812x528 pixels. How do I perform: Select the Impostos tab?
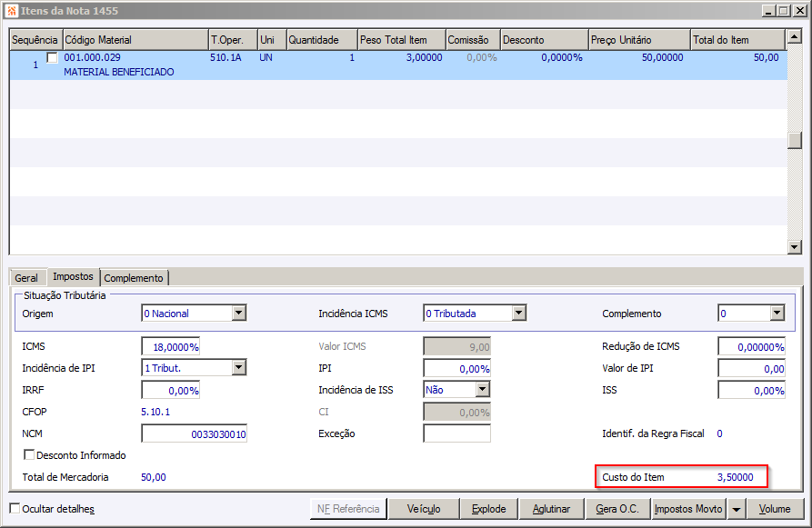(73, 276)
